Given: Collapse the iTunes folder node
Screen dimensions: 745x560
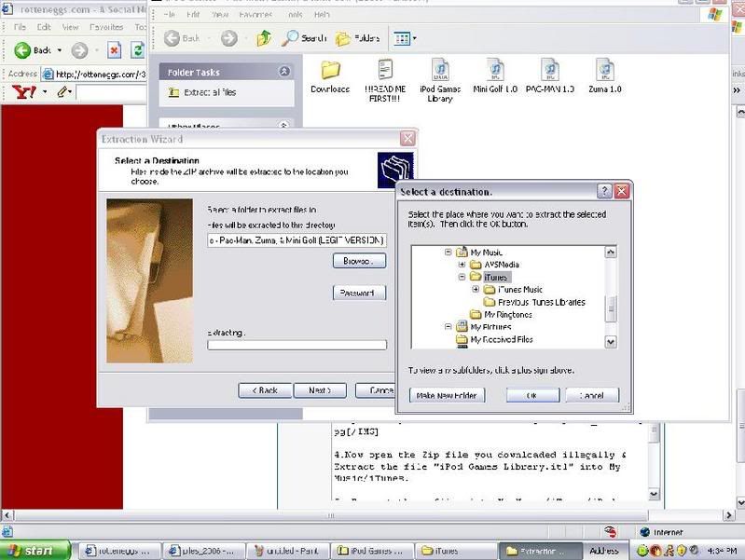Looking at the screenshot, I should pos(462,277).
